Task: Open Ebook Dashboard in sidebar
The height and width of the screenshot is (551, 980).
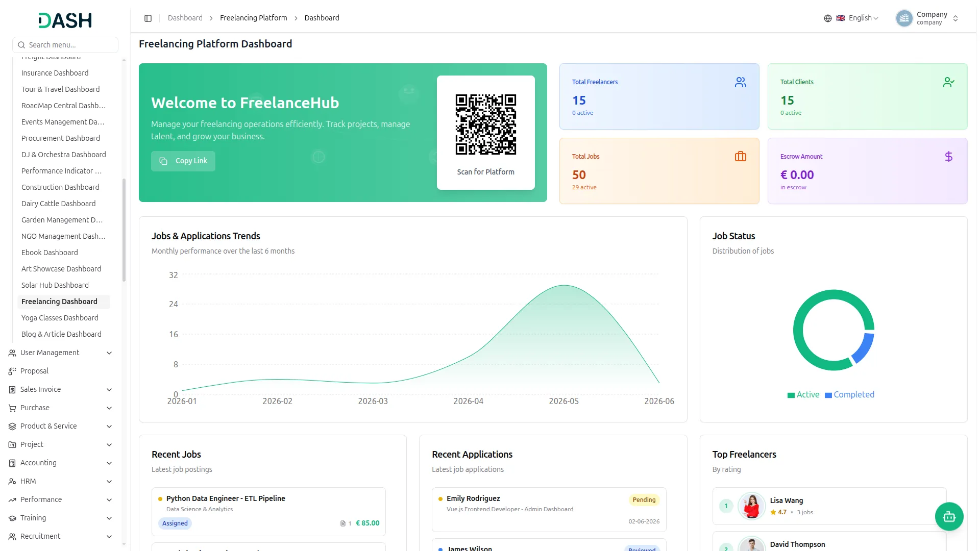Action: pos(64,253)
